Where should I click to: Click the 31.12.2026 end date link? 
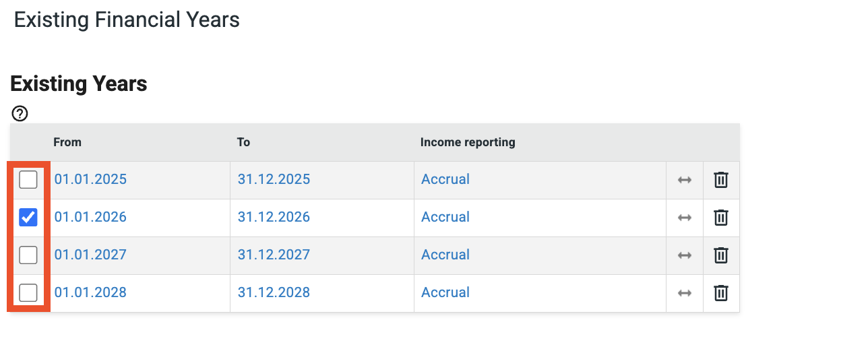[x=274, y=217]
